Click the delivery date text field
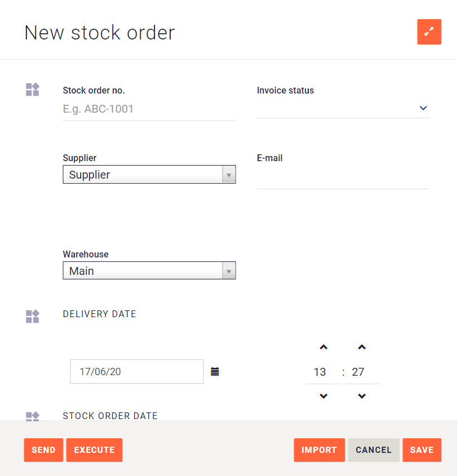The image size is (457, 476). (x=136, y=372)
